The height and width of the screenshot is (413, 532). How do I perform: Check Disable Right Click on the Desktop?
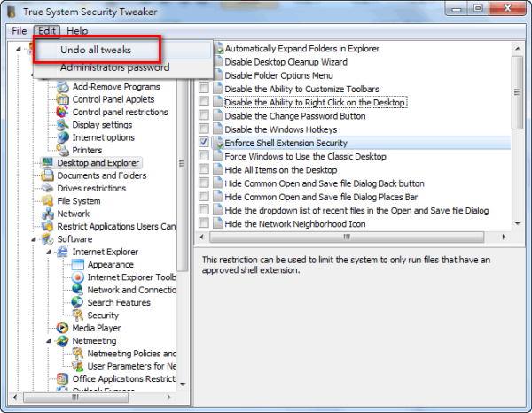pyautogui.click(x=204, y=101)
